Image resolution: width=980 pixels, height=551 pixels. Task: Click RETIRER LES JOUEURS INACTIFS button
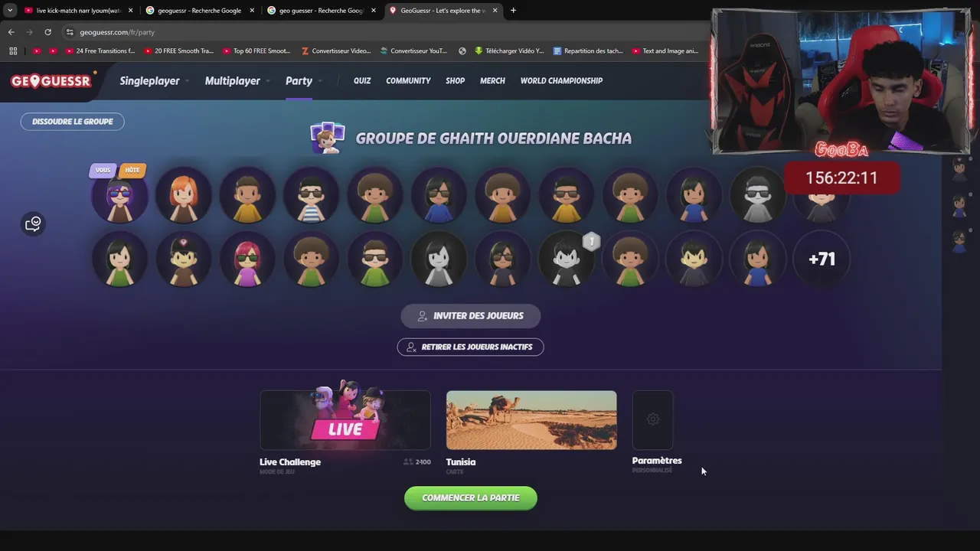470,347
